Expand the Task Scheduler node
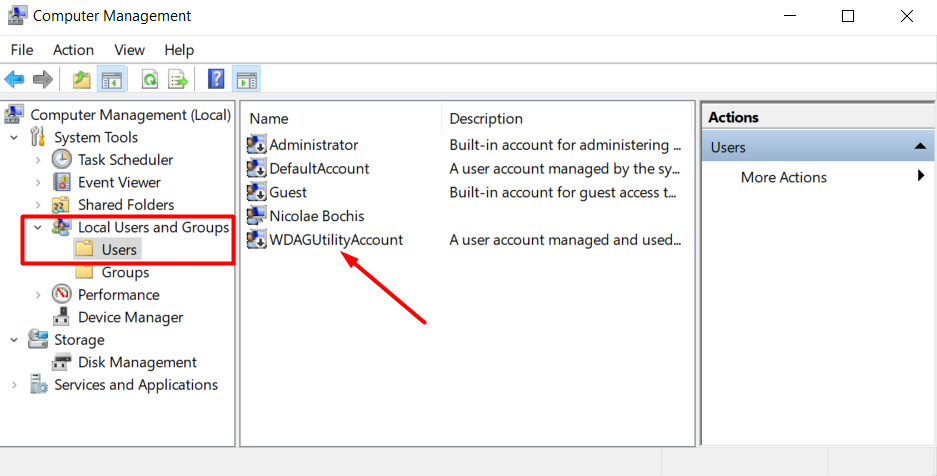 (x=38, y=160)
